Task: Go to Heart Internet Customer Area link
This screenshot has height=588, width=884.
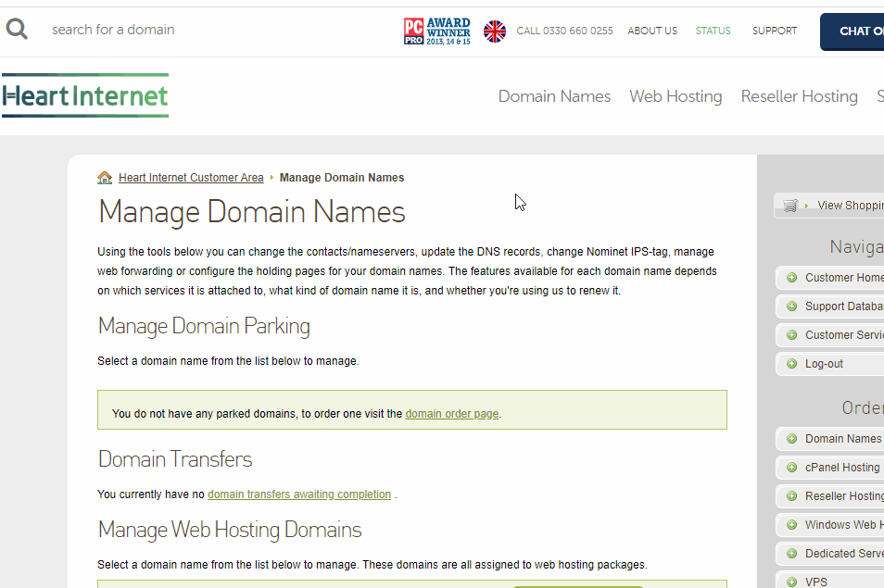Action: (191, 178)
